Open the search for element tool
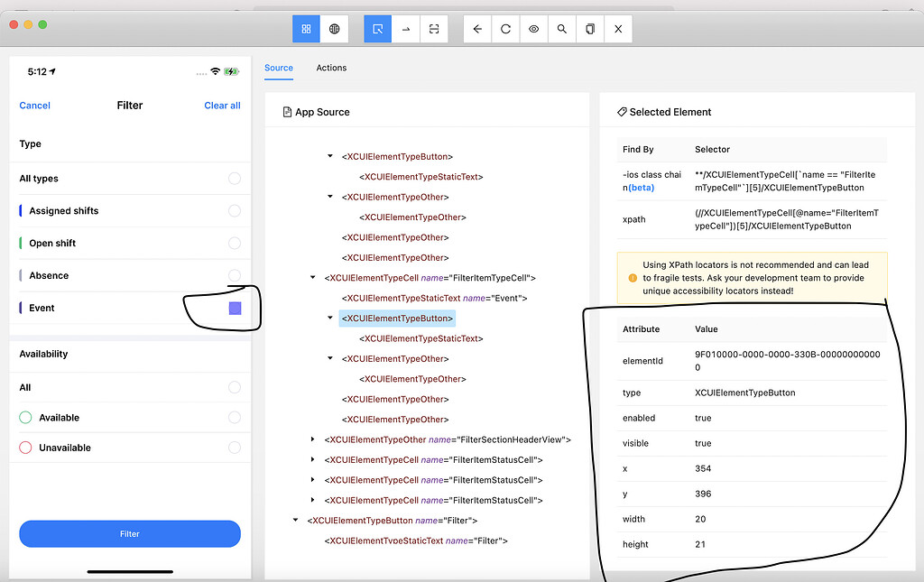This screenshot has height=582, width=924. 561,28
